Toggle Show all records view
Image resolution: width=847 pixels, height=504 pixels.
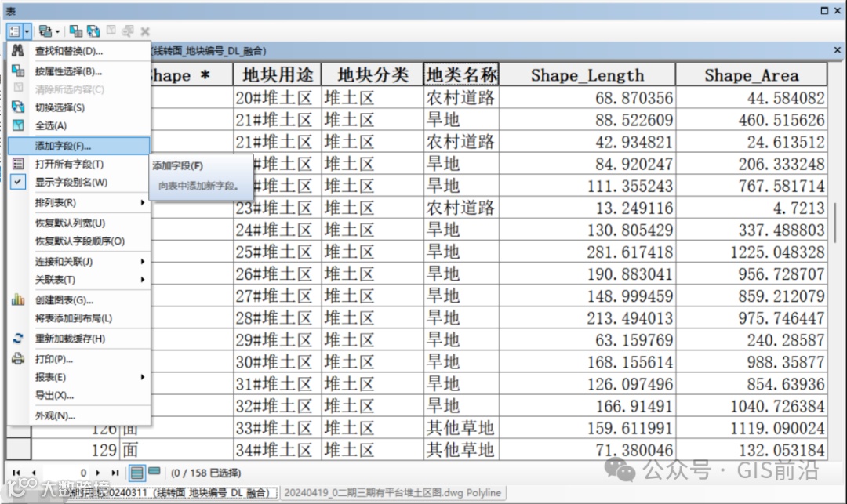[x=137, y=473]
